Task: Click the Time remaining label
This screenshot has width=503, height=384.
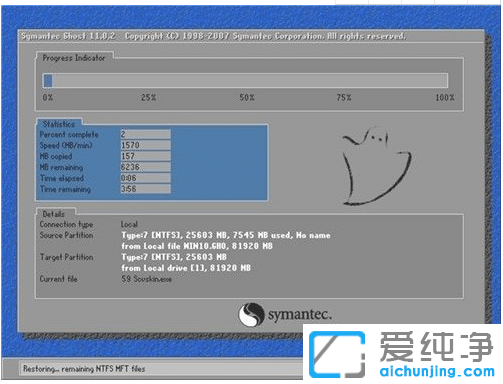Action: pyautogui.click(x=65, y=189)
